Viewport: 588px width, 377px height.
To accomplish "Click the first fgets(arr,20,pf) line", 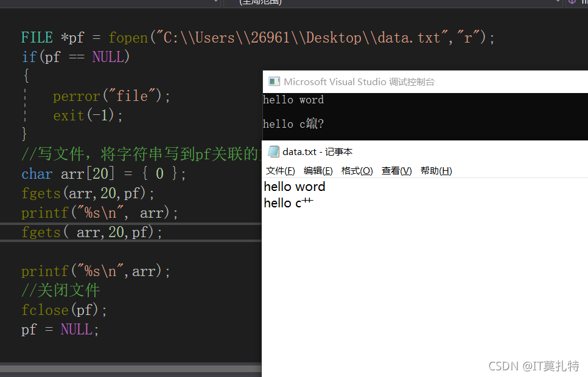I will 88,193.
